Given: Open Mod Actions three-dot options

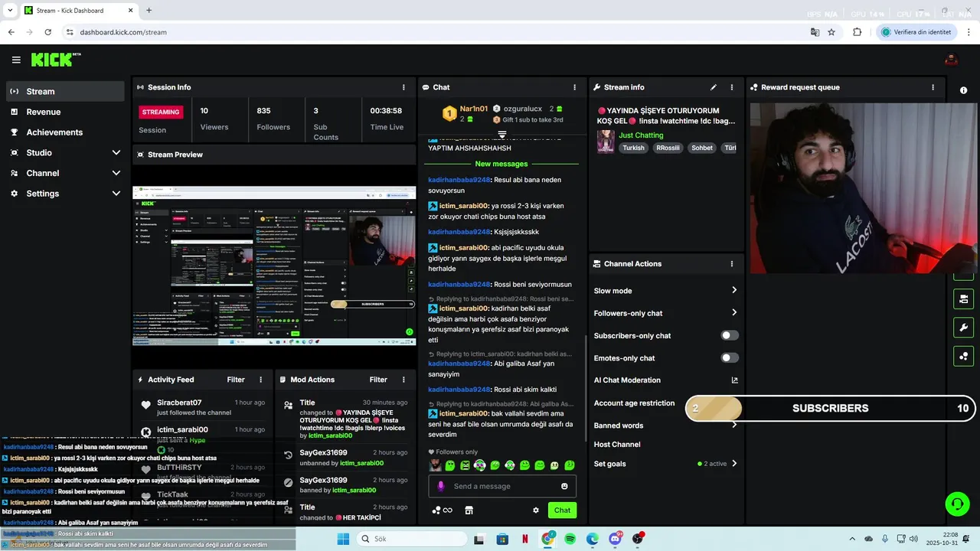Looking at the screenshot, I should (x=403, y=380).
